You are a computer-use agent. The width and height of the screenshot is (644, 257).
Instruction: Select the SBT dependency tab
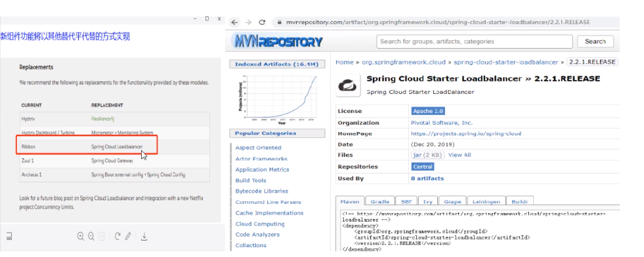tap(406, 202)
